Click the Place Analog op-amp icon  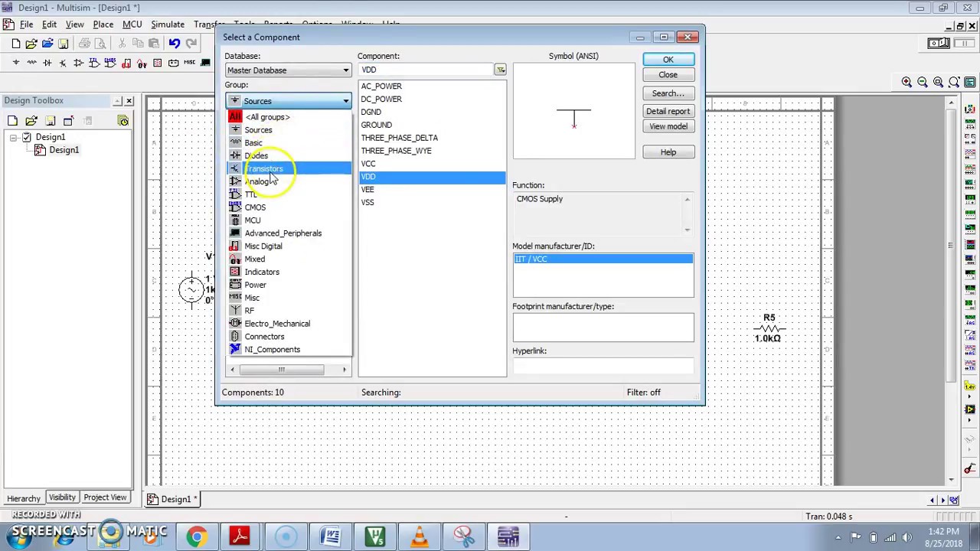click(x=79, y=63)
